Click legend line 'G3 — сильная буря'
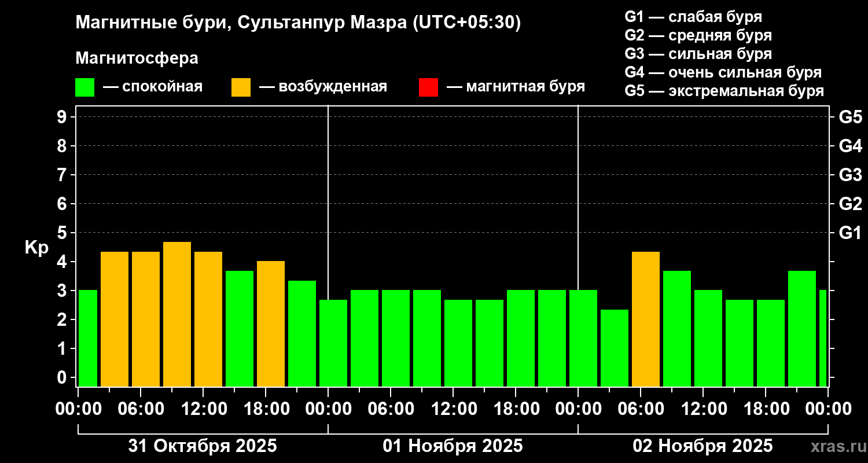 pos(698,54)
